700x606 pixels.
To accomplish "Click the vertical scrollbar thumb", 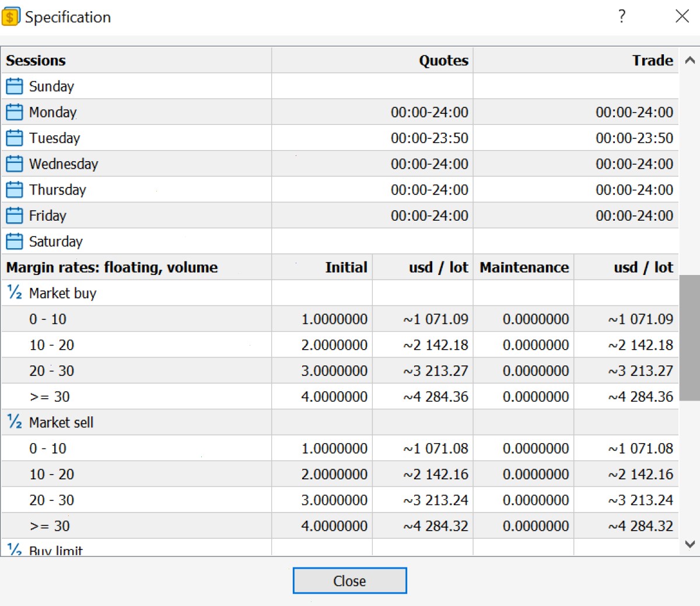I will (x=689, y=337).
